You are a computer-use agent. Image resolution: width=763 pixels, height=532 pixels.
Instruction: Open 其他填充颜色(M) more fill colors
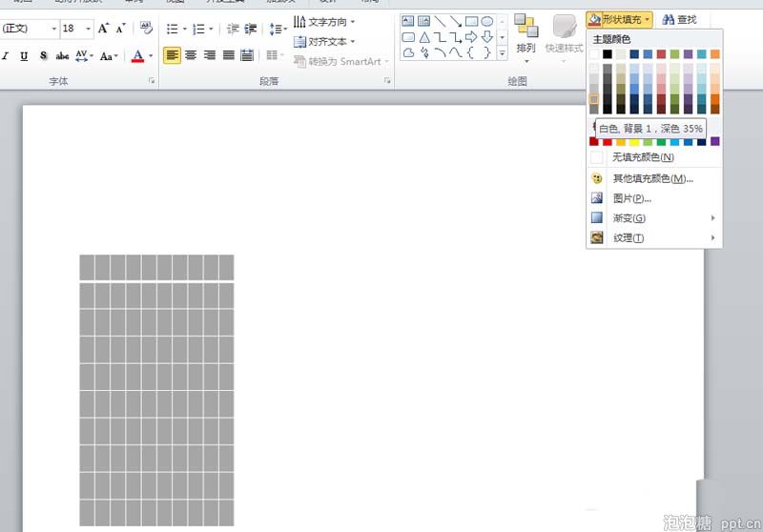654,178
